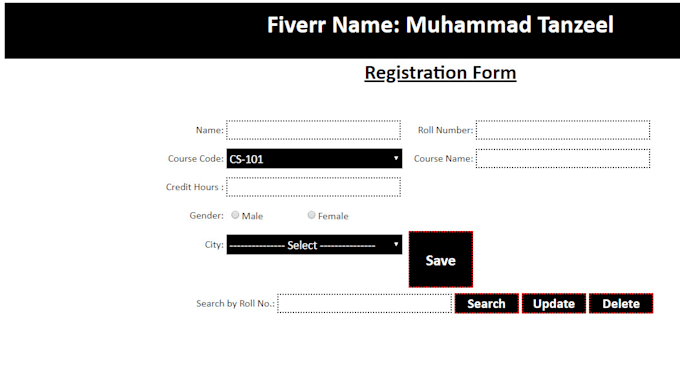680x392 pixels.
Task: Click the Update button
Action: point(554,304)
